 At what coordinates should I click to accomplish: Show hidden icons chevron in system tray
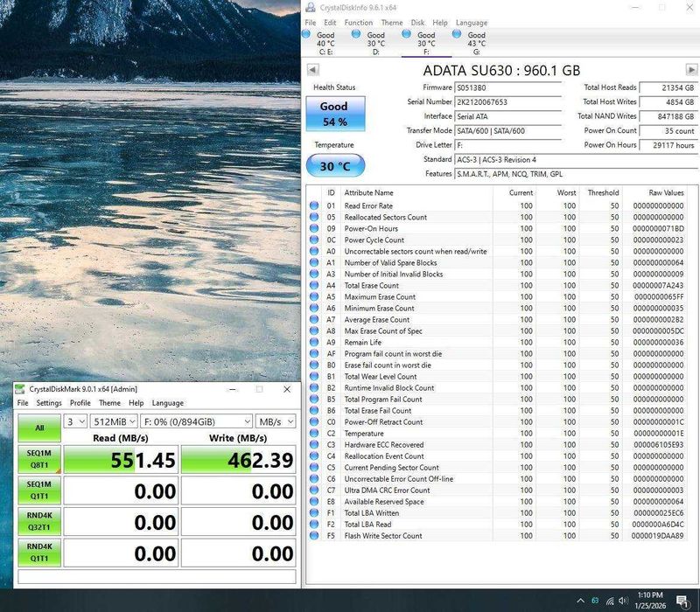(580, 601)
